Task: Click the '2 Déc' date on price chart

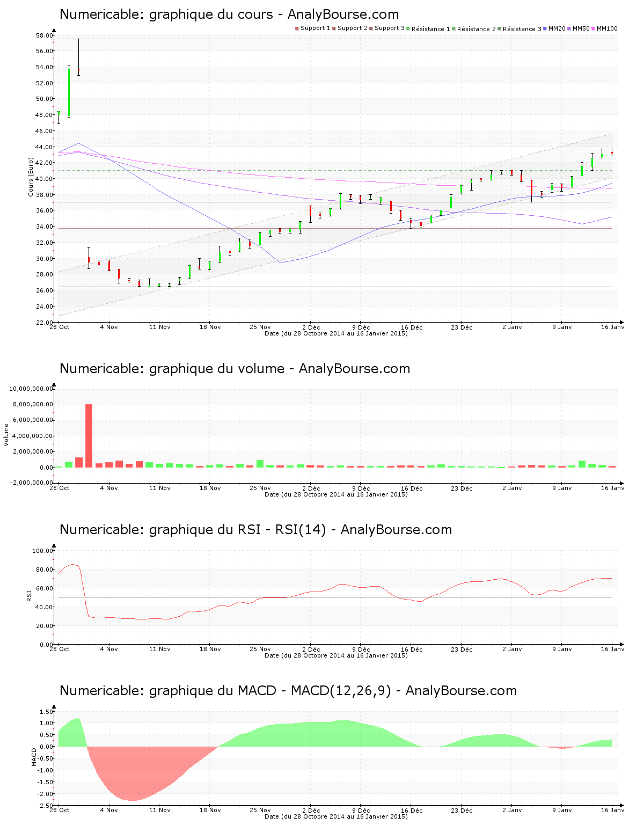Action: click(x=311, y=327)
